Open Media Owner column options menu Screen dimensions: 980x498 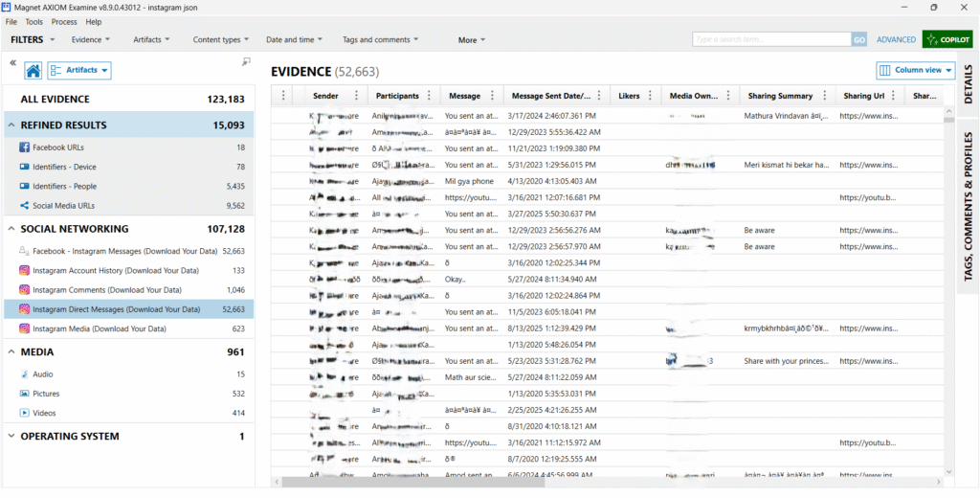click(x=728, y=96)
